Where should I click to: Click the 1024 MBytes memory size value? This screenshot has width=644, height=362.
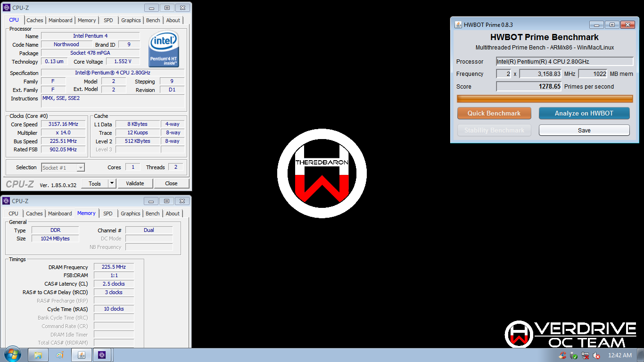click(x=55, y=239)
